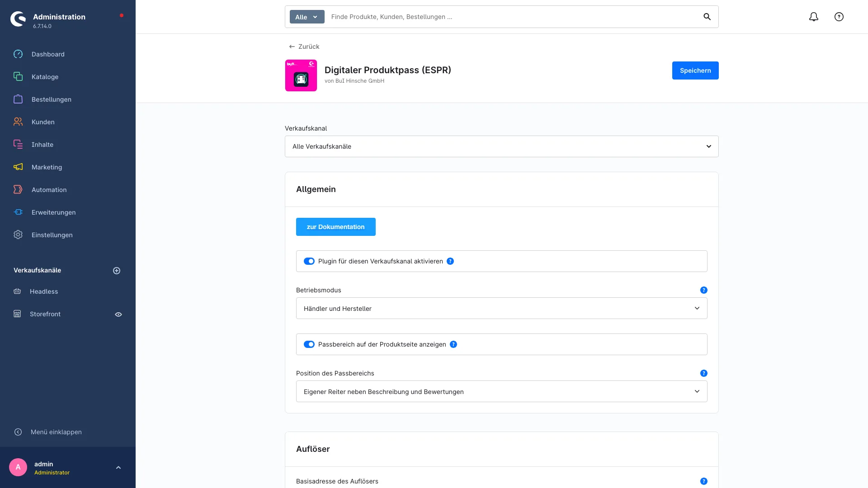Go to Erweiterungen menu item
868x488 pixels.
tap(54, 212)
